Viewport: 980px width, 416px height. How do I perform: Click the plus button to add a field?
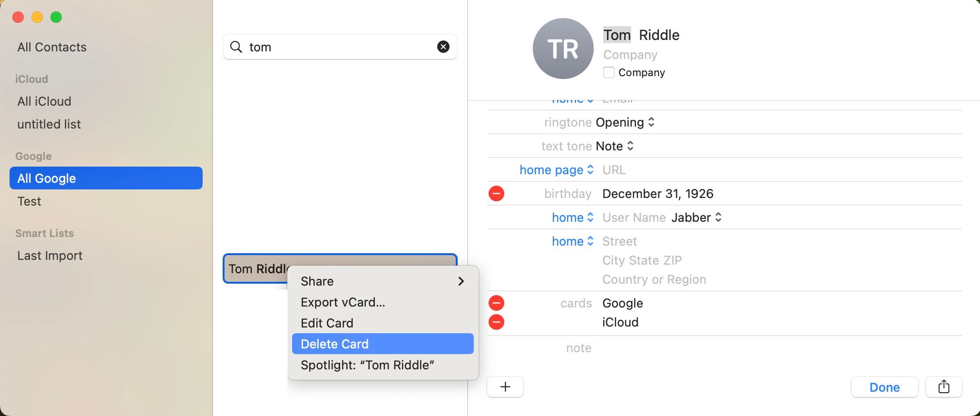click(505, 387)
